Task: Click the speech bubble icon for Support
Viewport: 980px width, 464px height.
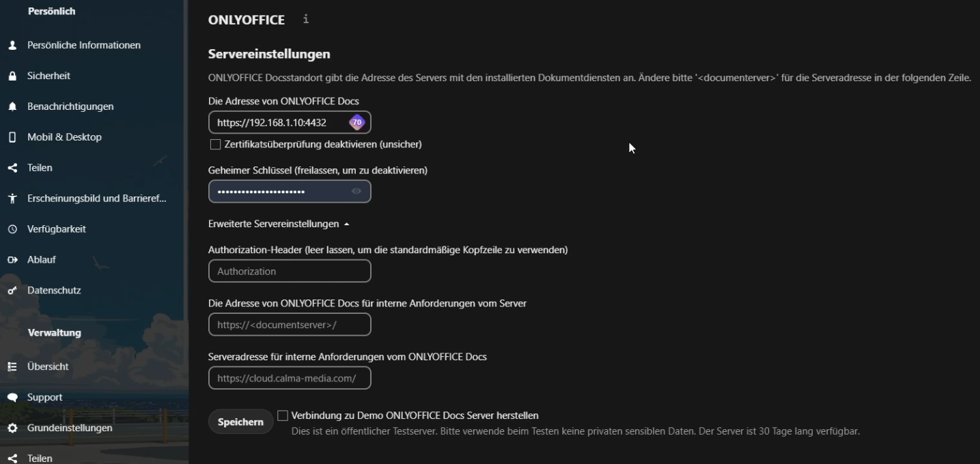Action: (x=12, y=397)
